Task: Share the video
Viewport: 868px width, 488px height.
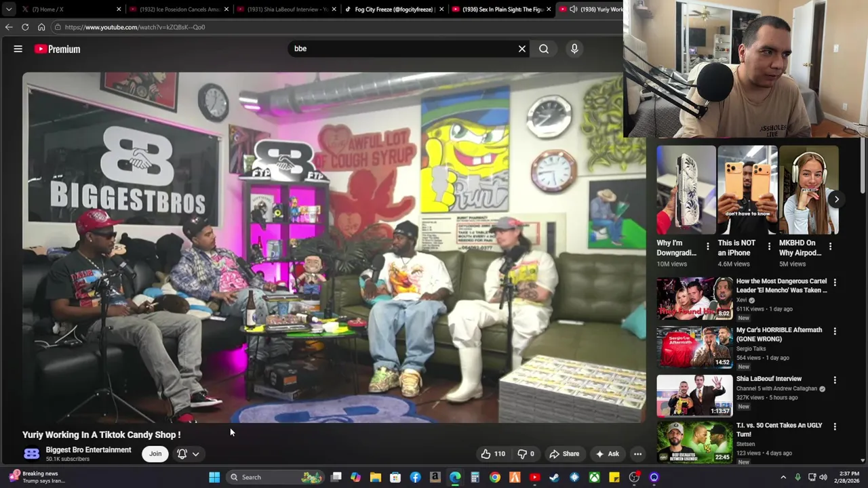Action: (565, 454)
